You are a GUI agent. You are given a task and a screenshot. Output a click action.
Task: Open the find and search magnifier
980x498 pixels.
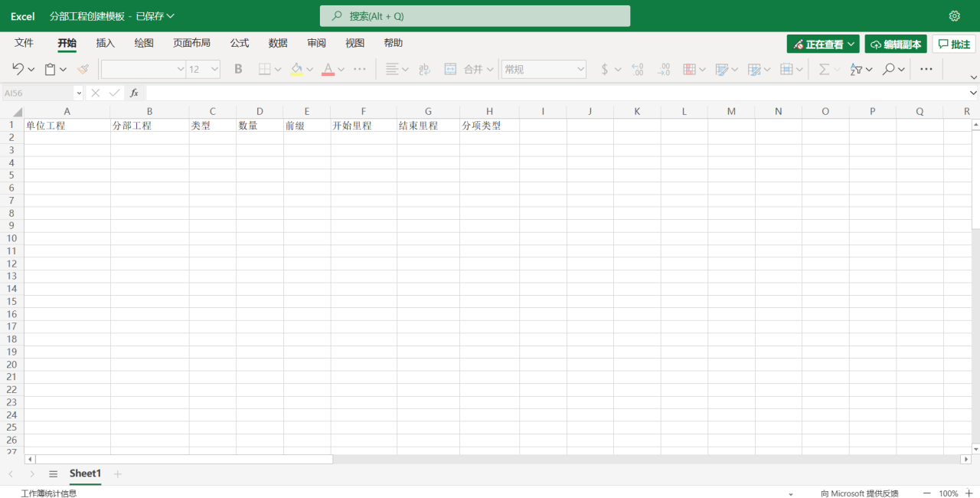888,69
